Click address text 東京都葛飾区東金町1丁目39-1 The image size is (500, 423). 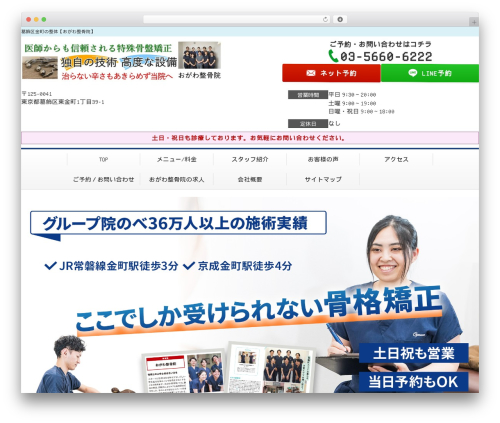(63, 102)
